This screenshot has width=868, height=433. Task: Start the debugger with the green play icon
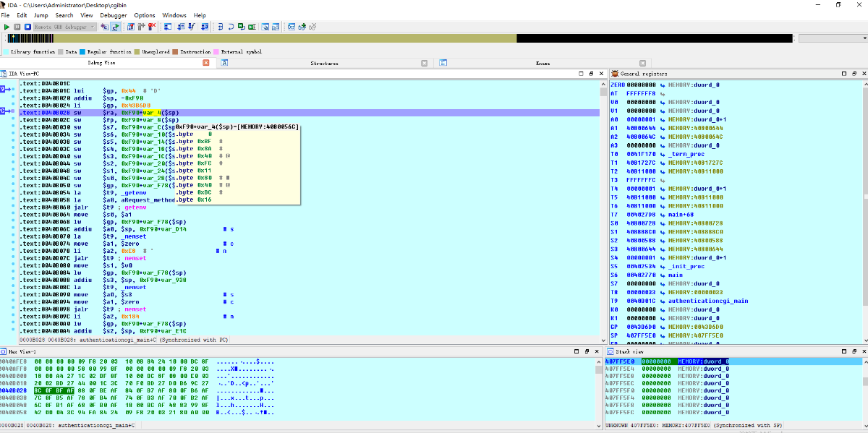pyautogui.click(x=7, y=27)
